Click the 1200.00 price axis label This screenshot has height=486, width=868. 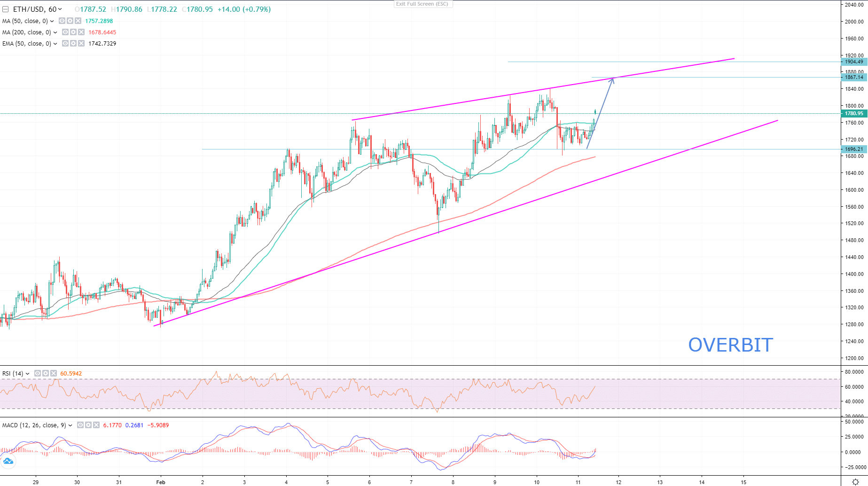[854, 358]
